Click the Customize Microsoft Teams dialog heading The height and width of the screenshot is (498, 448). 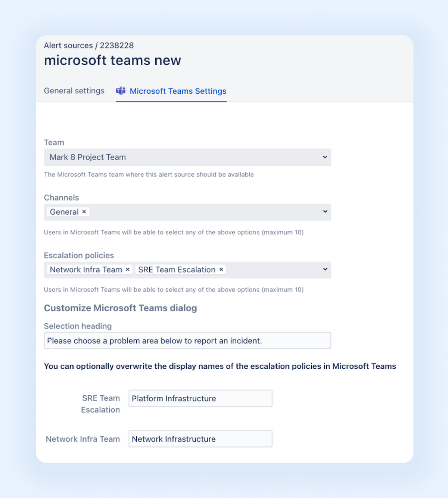(x=121, y=308)
